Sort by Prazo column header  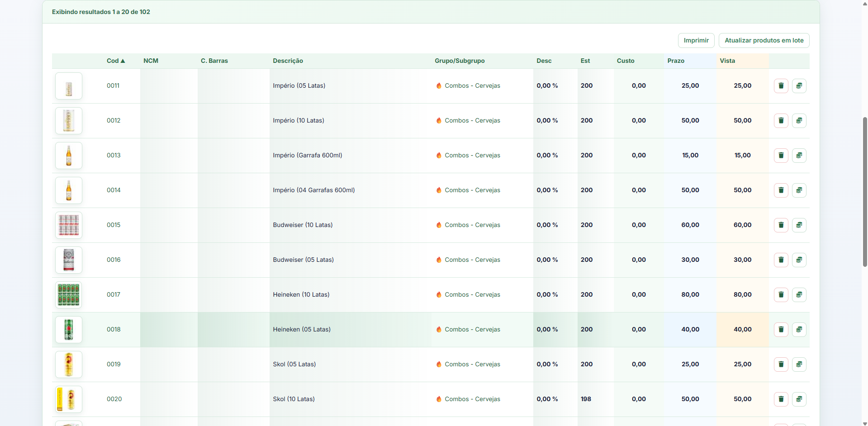[676, 61]
